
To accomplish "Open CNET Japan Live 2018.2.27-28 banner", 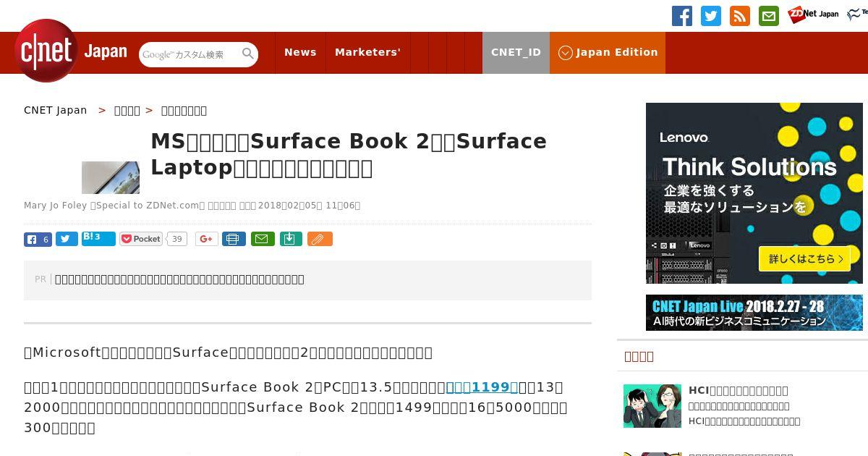I will 754,313.
